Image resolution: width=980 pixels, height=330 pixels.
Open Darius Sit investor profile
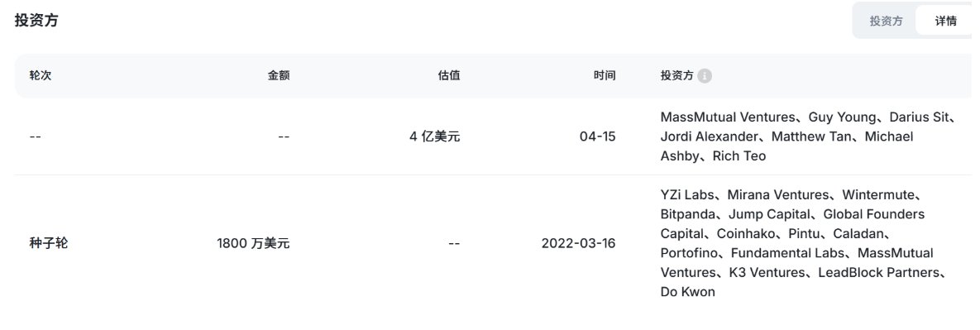click(919, 117)
